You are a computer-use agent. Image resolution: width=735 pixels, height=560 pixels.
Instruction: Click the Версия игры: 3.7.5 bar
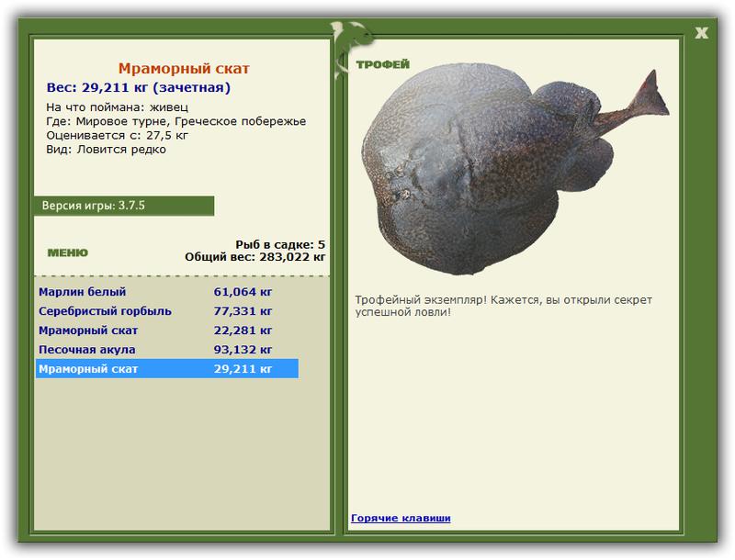(124, 206)
